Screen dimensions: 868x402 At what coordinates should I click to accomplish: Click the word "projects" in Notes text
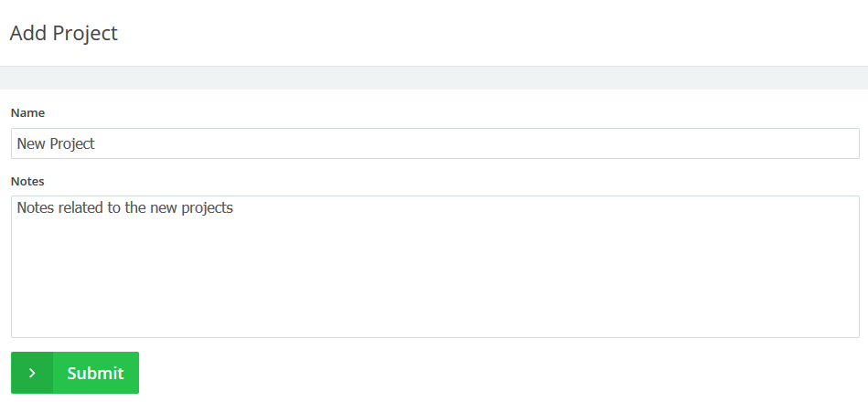pos(207,208)
